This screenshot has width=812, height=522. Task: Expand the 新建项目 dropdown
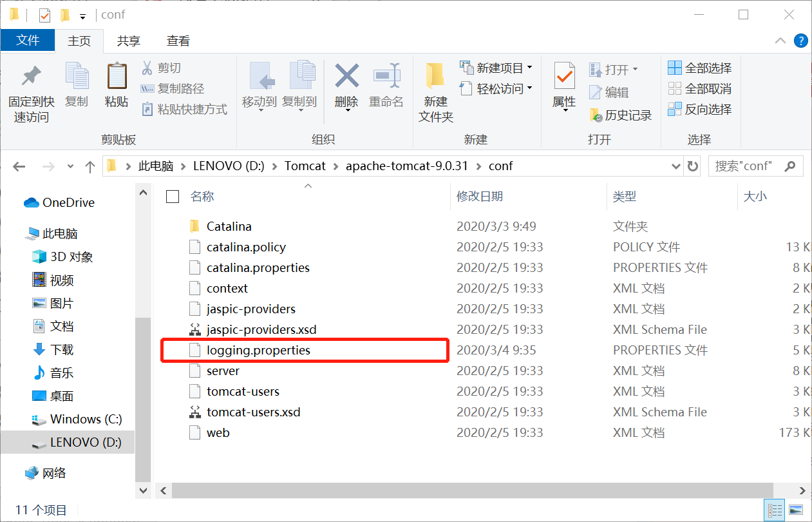pos(529,66)
